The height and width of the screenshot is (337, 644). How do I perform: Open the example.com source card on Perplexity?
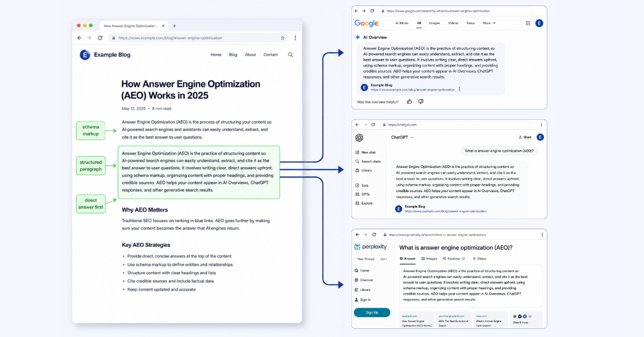416,321
